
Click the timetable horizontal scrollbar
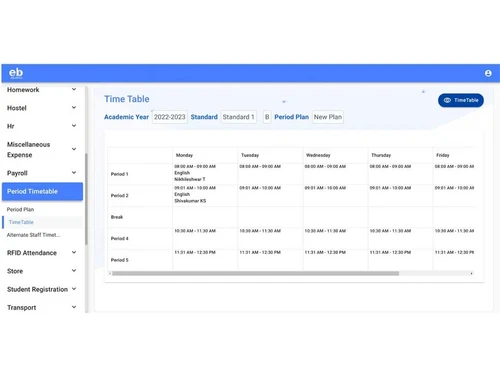[x=255, y=273]
